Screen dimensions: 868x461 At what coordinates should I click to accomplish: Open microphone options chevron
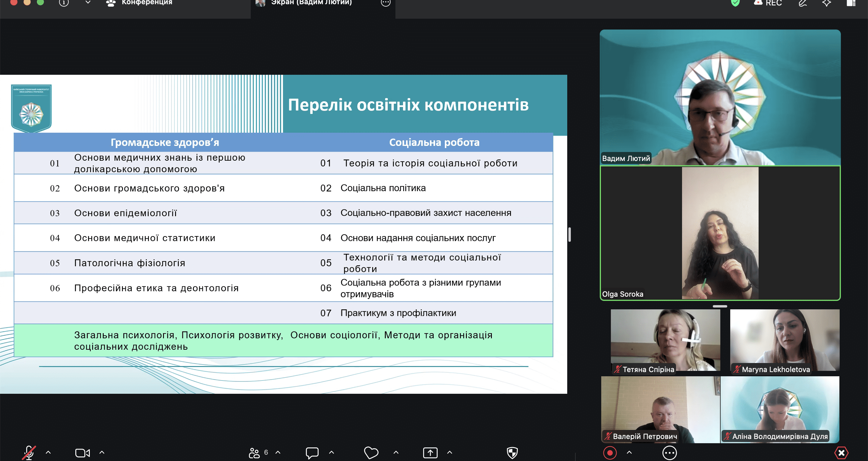pos(48,453)
